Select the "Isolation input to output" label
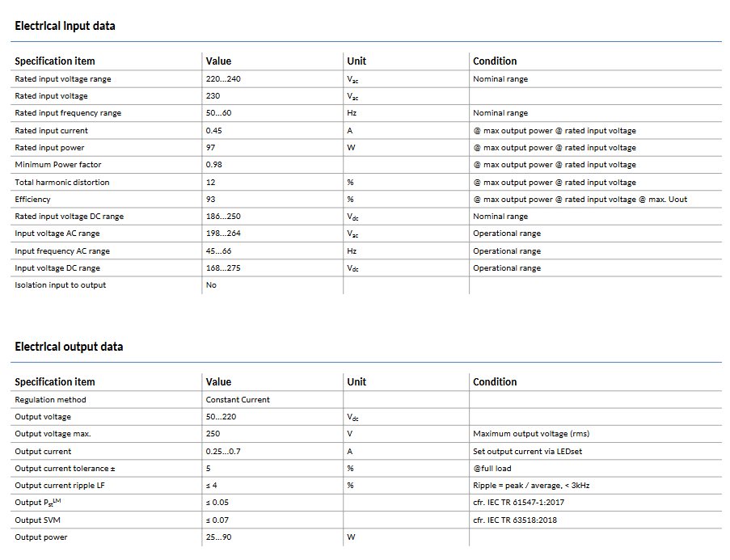 (x=61, y=285)
